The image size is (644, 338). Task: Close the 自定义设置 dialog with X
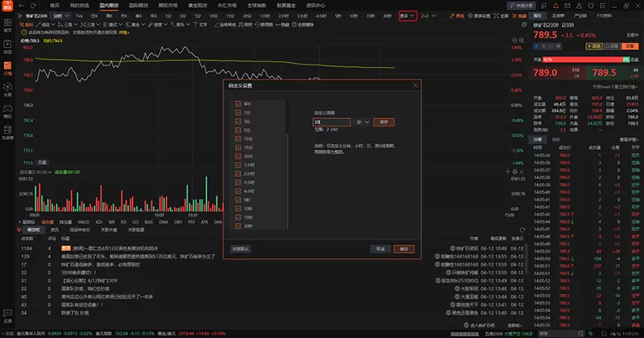pyautogui.click(x=415, y=84)
